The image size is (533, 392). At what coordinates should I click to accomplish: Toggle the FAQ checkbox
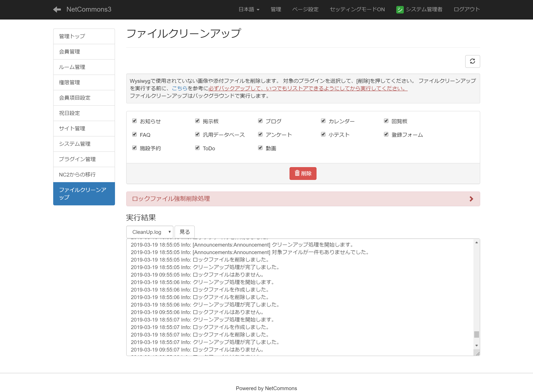click(134, 134)
